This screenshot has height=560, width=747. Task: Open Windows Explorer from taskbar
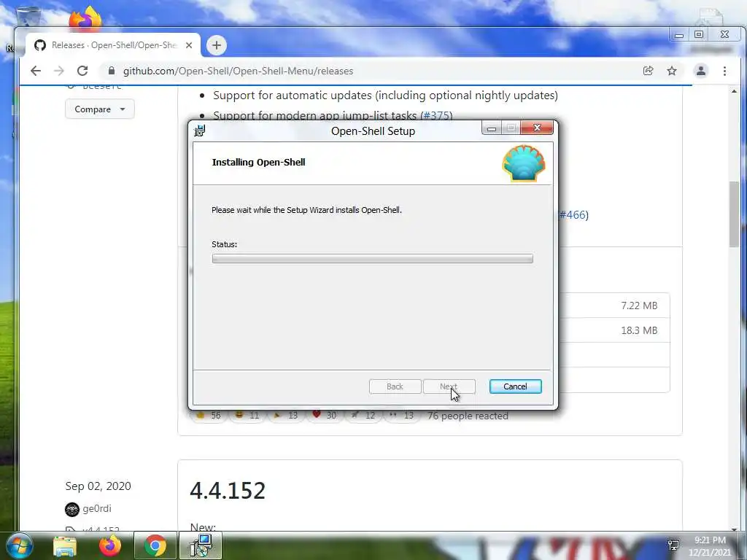[x=65, y=545]
